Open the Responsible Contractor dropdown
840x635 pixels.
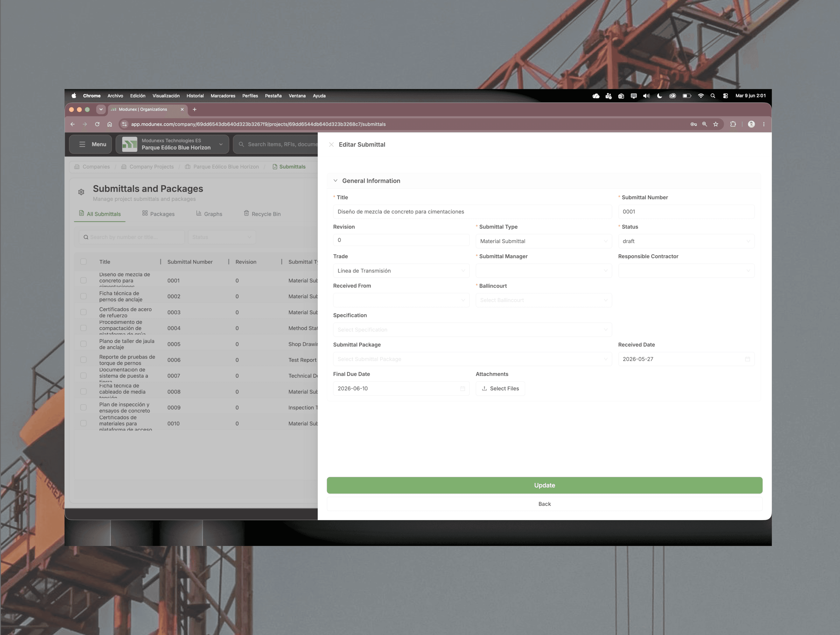686,271
